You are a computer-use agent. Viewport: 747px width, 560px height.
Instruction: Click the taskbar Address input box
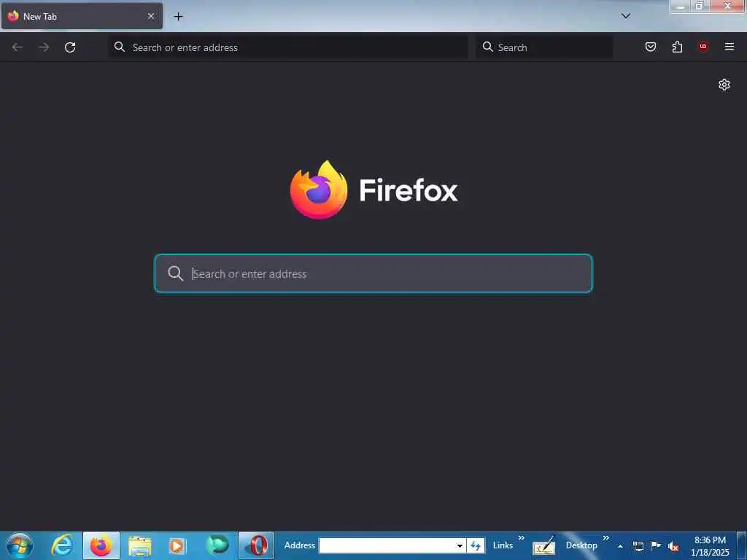[x=386, y=545]
